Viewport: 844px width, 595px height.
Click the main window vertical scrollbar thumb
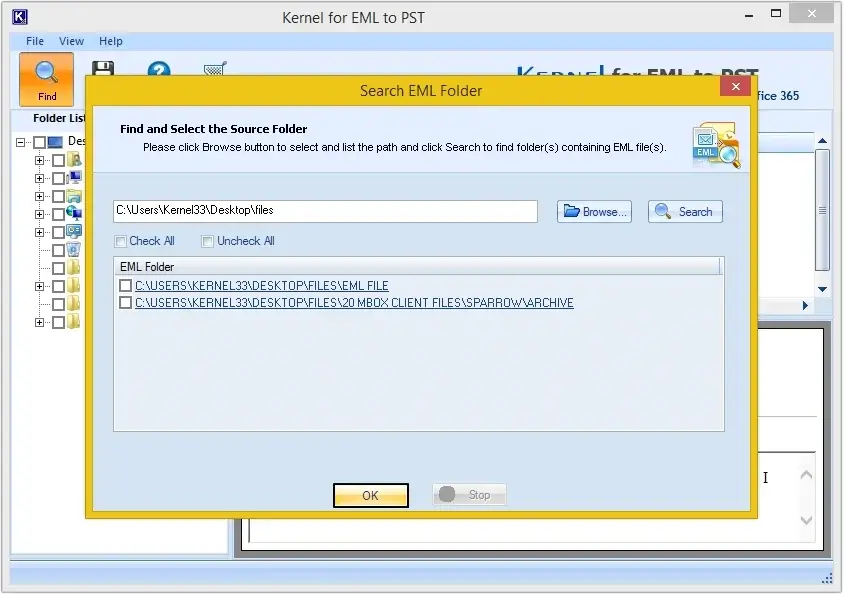(822, 210)
